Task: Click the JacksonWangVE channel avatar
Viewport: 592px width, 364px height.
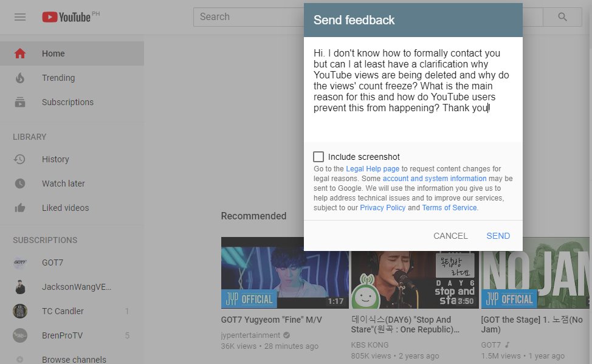Action: (20, 287)
